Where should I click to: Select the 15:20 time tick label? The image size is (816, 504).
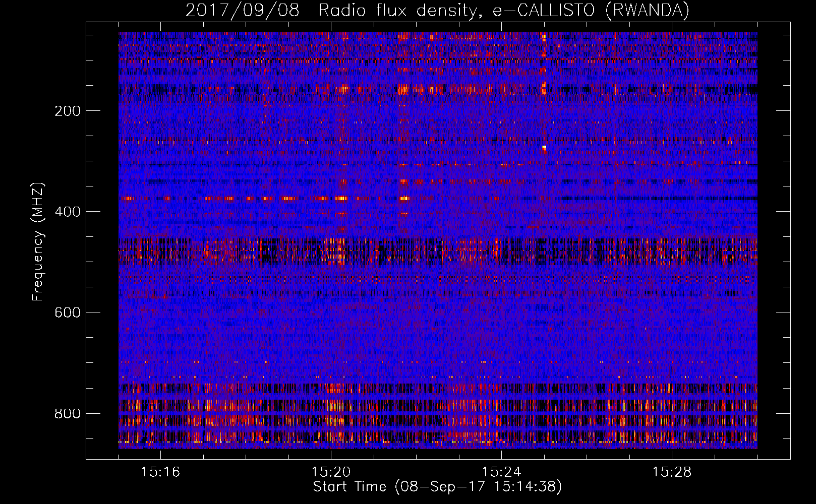point(331,472)
